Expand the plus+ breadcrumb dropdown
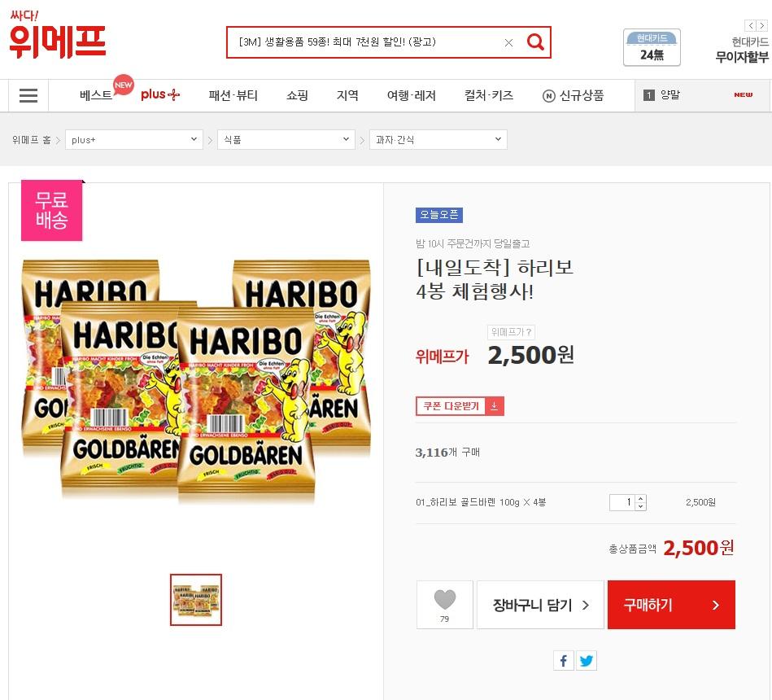 134,139
